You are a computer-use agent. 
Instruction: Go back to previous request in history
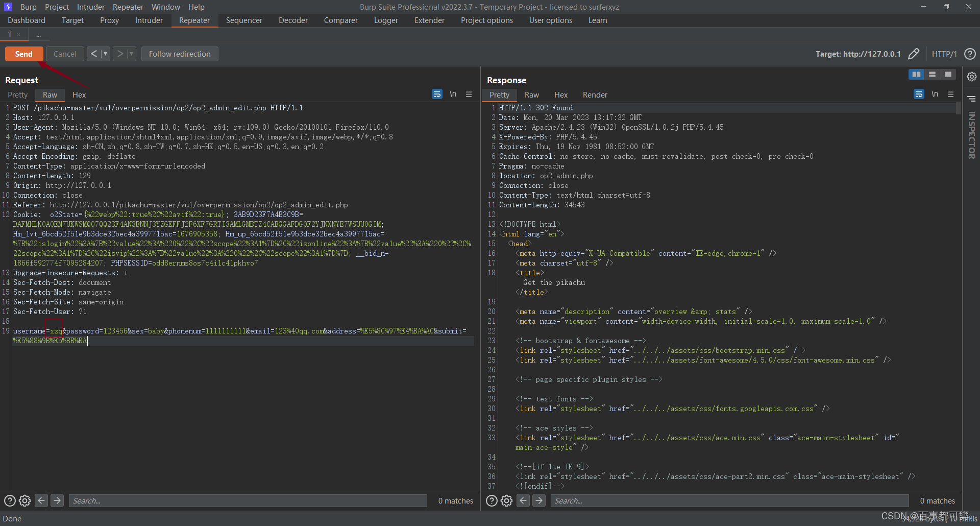coord(94,54)
